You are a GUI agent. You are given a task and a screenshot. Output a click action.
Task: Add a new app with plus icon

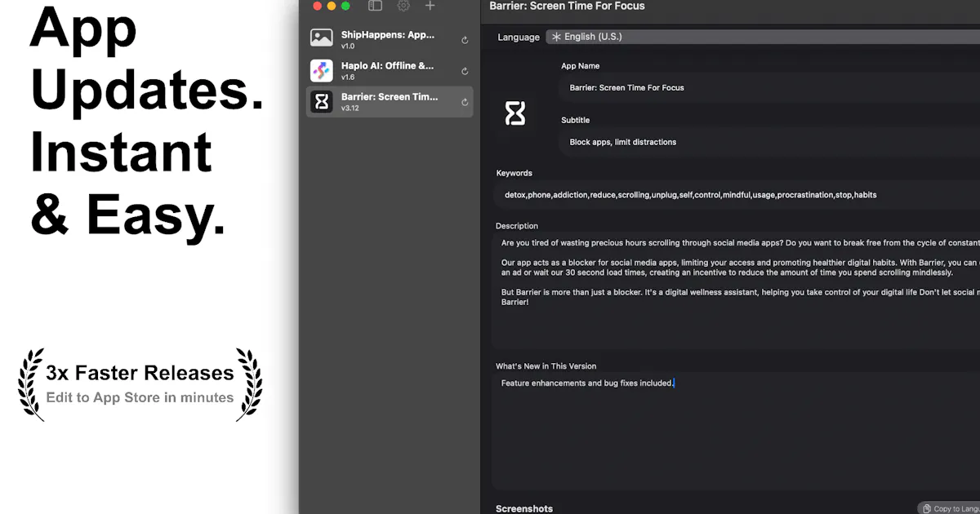click(430, 6)
